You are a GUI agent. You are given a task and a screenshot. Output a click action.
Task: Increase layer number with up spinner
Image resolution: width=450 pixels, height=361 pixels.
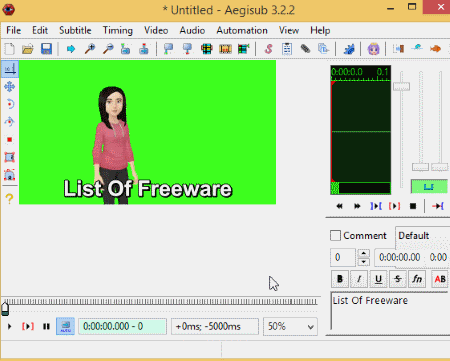click(363, 253)
